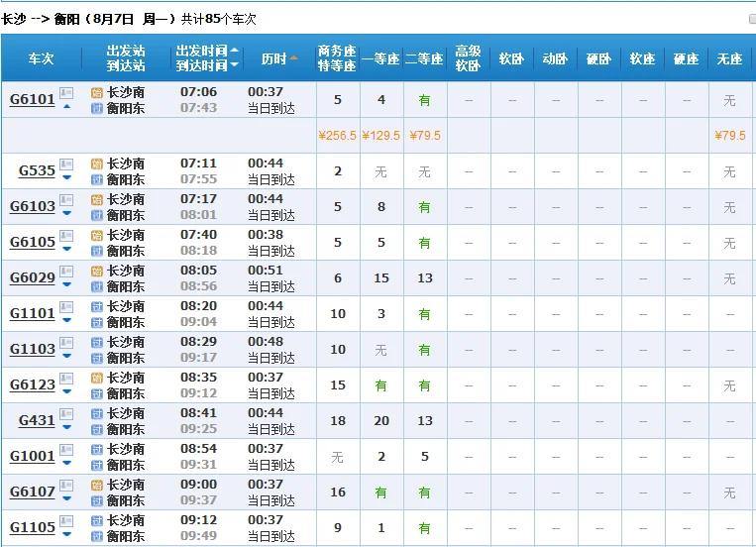Click the ¥129.5 first class price

click(x=380, y=136)
